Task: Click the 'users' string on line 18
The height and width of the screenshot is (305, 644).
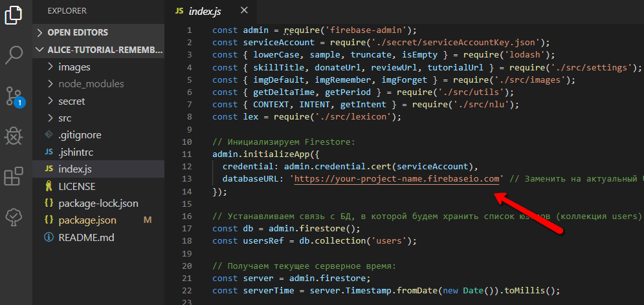Action: click(x=390, y=241)
